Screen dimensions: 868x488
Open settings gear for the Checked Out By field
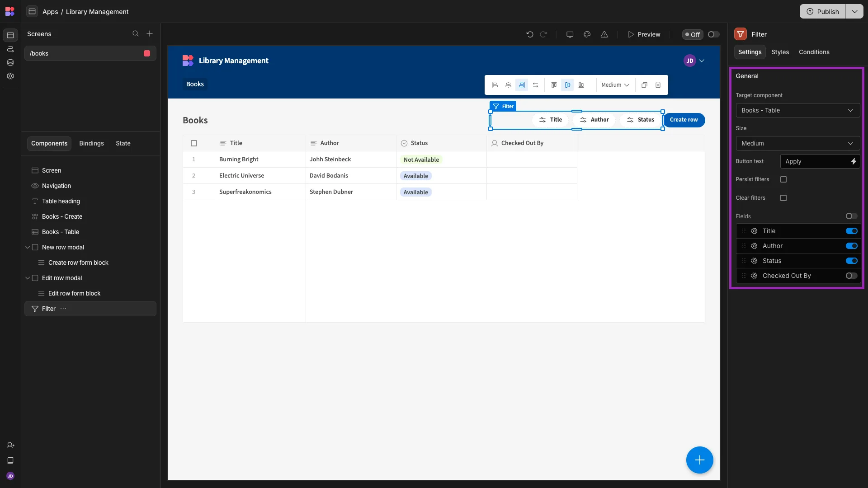(x=755, y=276)
